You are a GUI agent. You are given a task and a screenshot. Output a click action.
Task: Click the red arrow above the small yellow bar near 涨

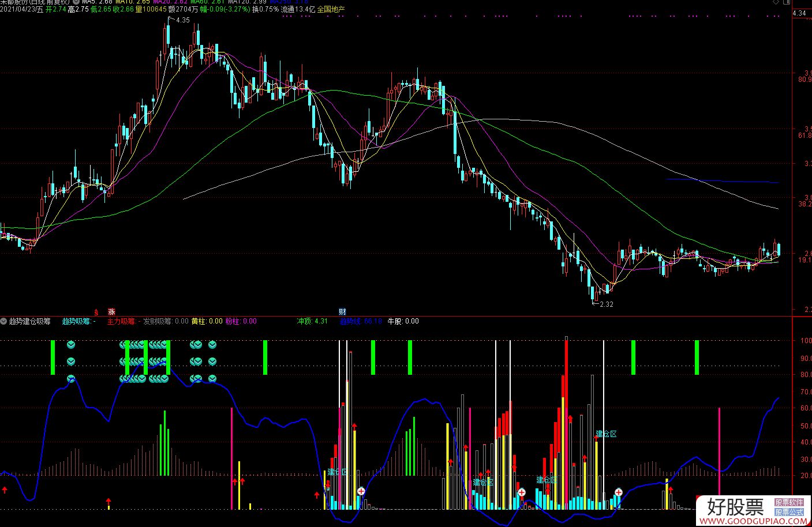tap(108, 500)
